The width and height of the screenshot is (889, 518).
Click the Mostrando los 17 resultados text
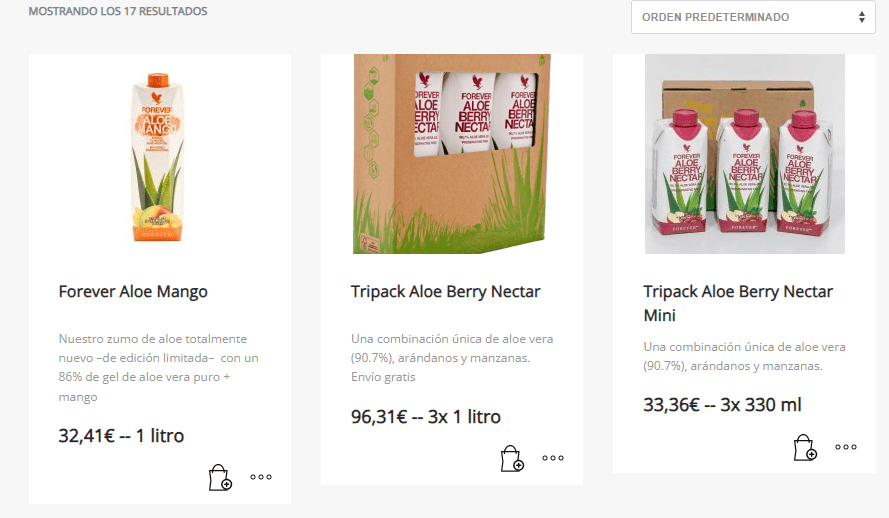[118, 11]
